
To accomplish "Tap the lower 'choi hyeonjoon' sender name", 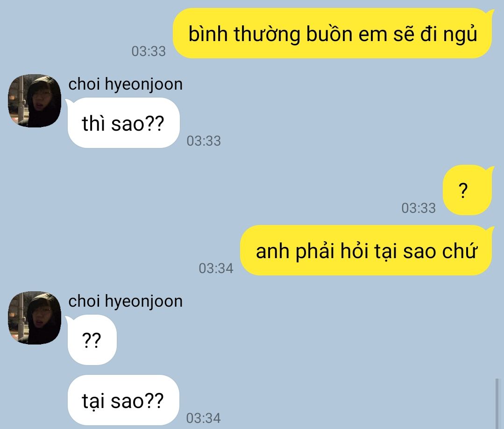I will (125, 302).
